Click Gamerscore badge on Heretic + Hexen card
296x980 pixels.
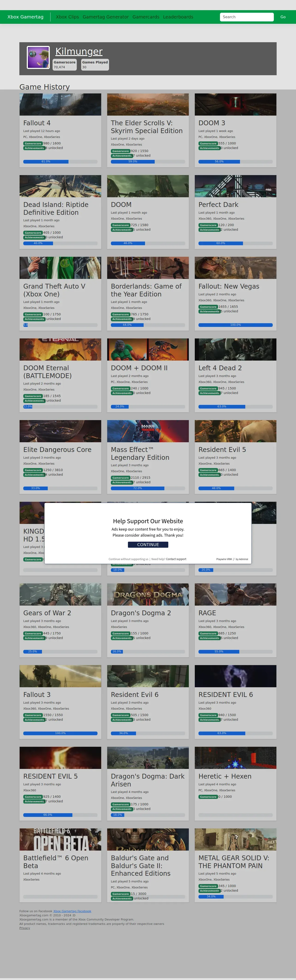(x=208, y=797)
